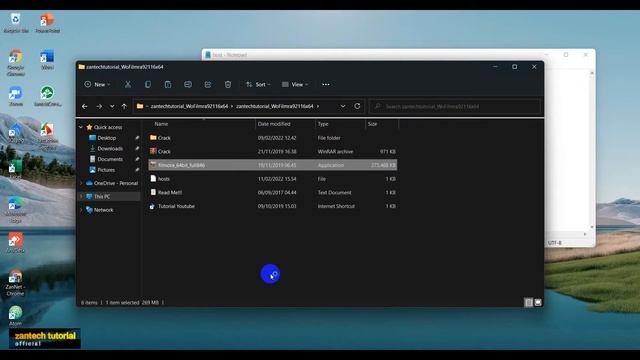Expand the This PC node
This screenshot has width=640, height=360.
[81, 197]
